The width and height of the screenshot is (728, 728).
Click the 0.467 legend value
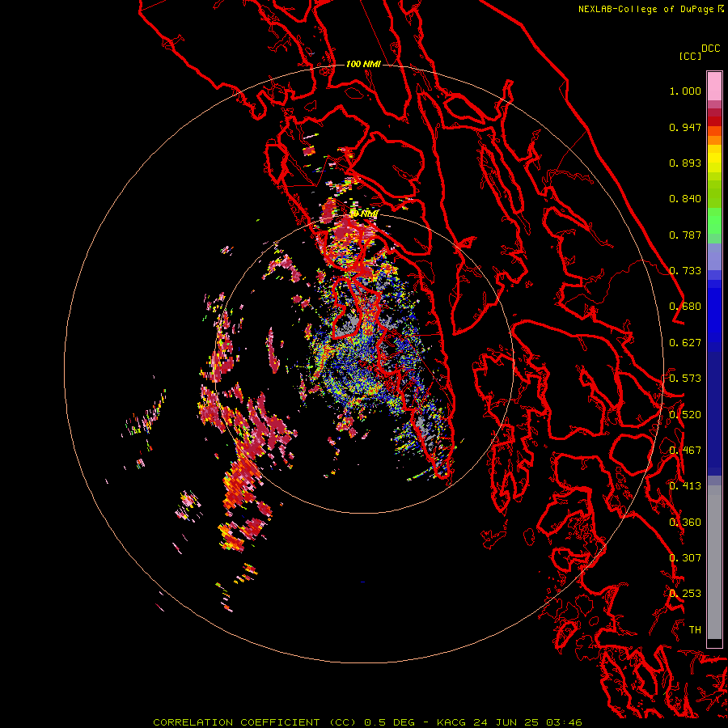point(685,450)
